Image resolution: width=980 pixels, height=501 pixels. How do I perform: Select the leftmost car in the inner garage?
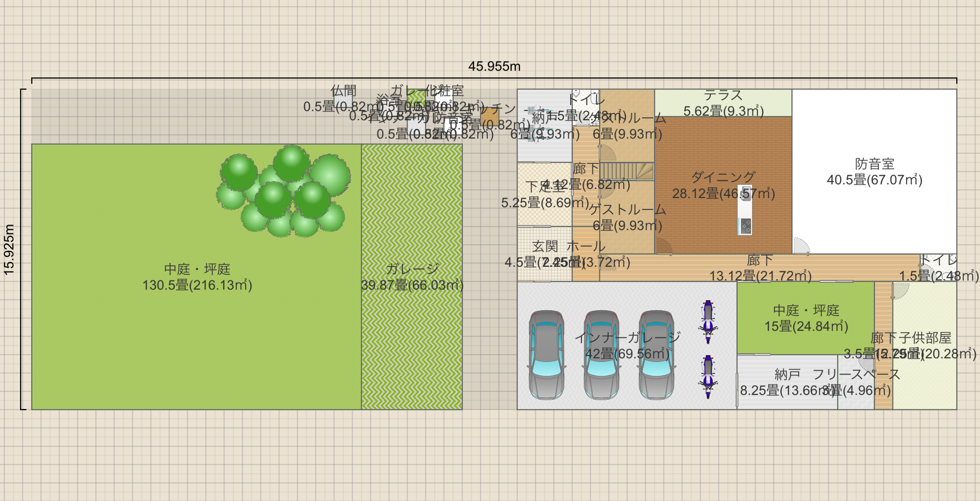click(546, 355)
